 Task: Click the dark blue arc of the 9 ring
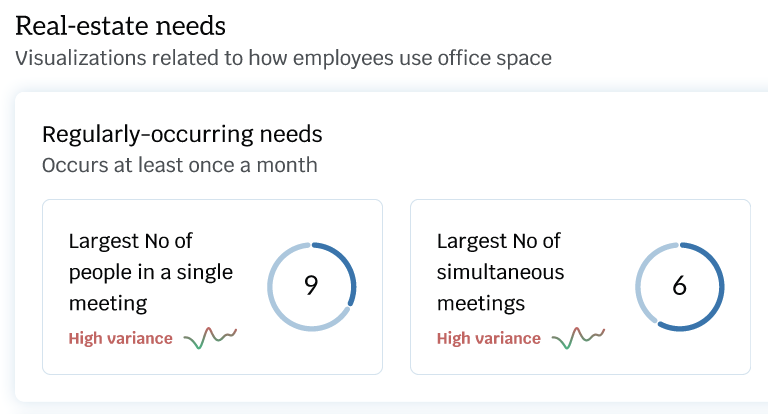pyautogui.click(x=350, y=270)
